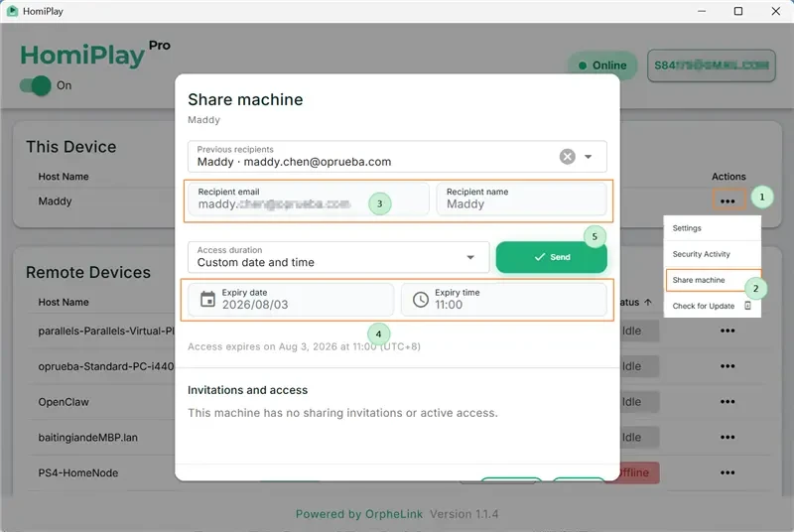Maximize the HomiPlay window
794x532 pixels.
[x=738, y=11]
